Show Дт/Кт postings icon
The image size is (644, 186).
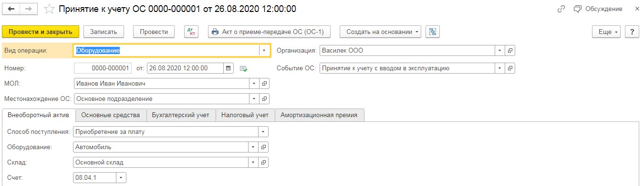(x=191, y=32)
